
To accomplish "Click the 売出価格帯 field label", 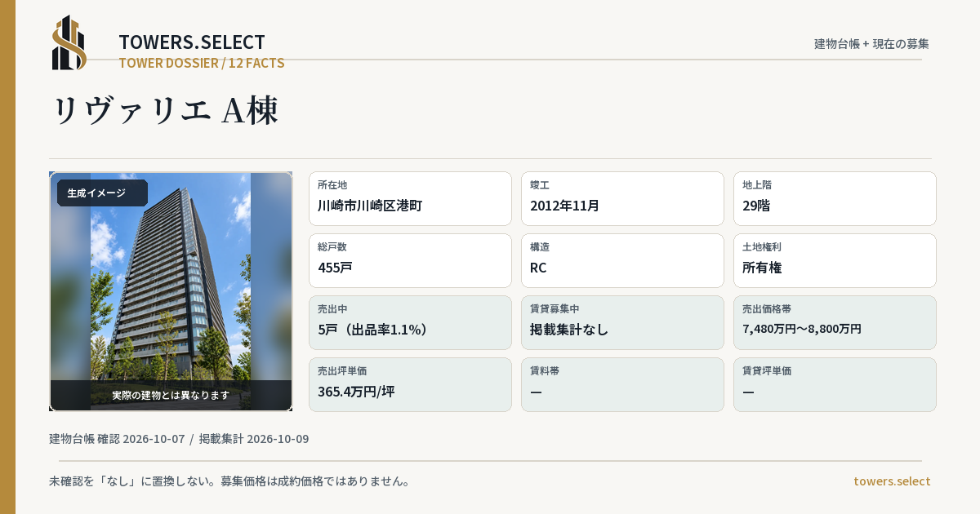I will click(x=767, y=309).
